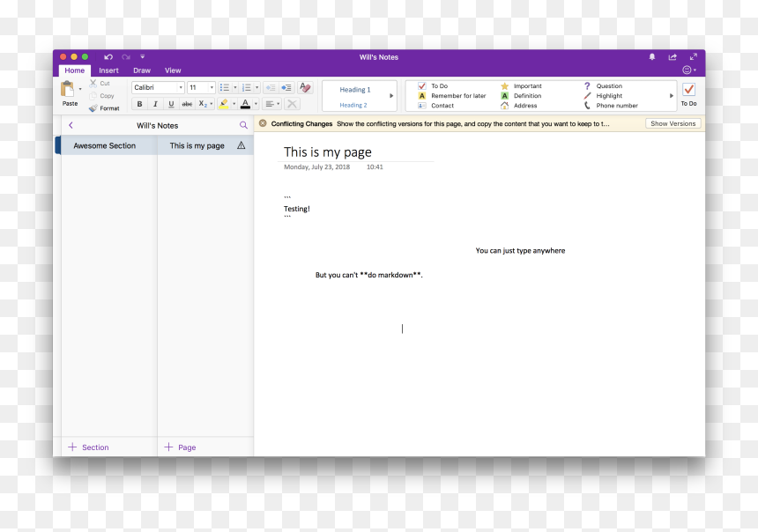Open notebook search magnifier
This screenshot has width=758, height=532.
click(243, 125)
